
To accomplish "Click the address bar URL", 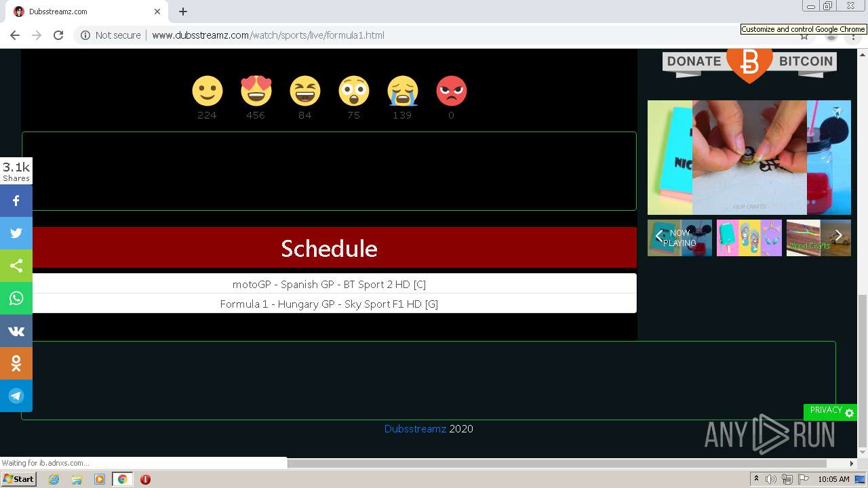I will tap(268, 35).
